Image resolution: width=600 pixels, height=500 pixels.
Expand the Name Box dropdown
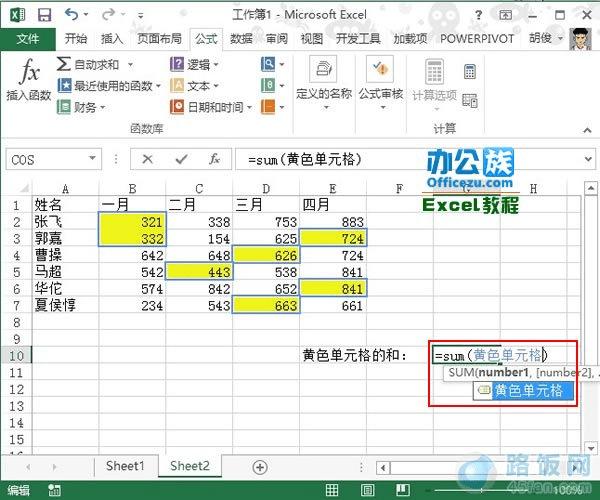pyautogui.click(x=92, y=158)
